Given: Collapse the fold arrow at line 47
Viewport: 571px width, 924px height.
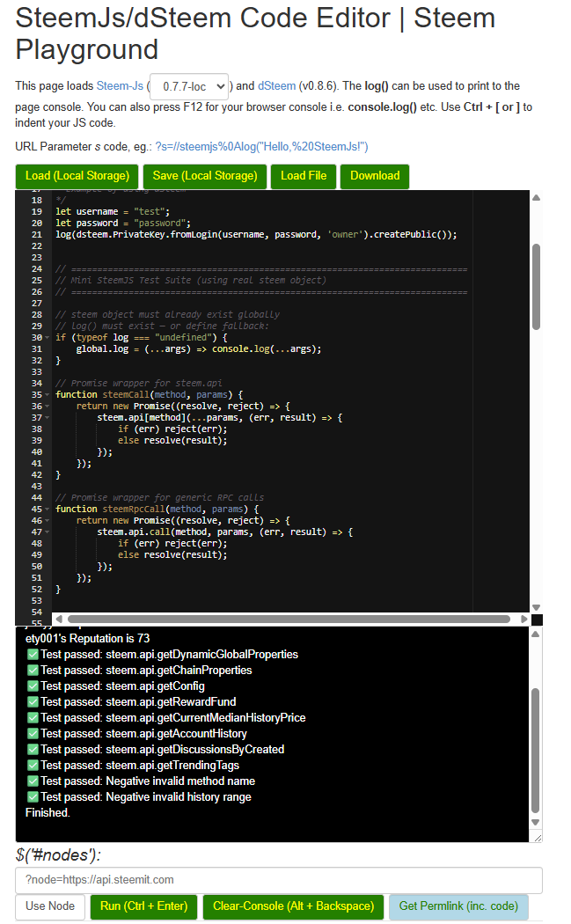Looking at the screenshot, I should (x=48, y=532).
